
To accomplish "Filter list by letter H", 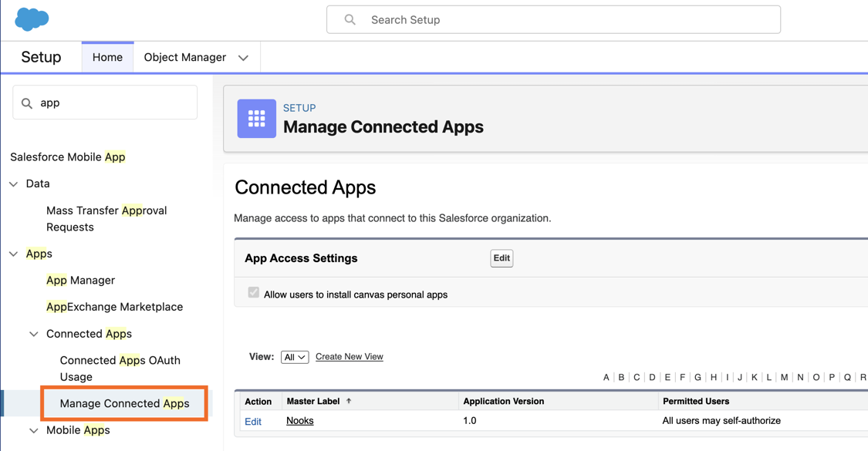I will [714, 378].
